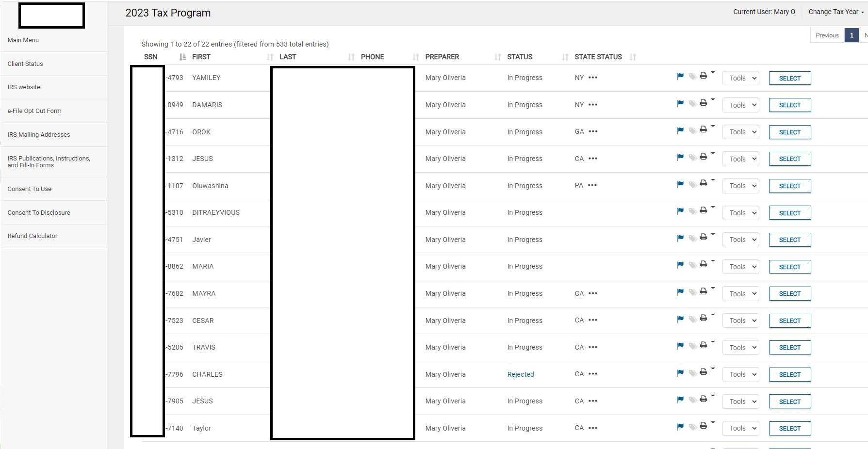Open the PA state status ellipsis for Oluwashina

tap(592, 185)
